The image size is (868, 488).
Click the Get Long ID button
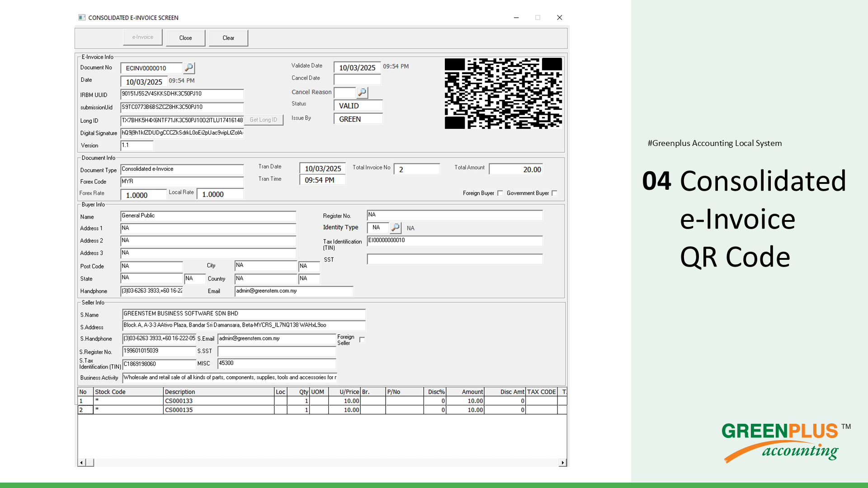pos(264,120)
